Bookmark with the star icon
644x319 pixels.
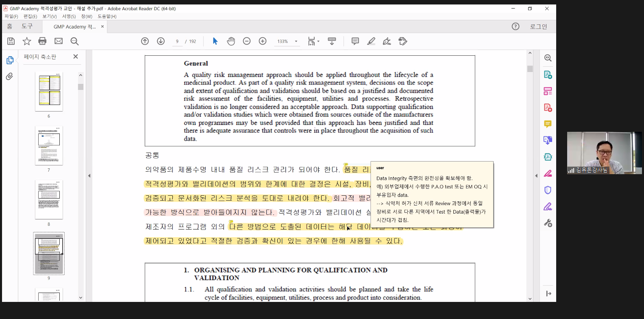pyautogui.click(x=27, y=41)
